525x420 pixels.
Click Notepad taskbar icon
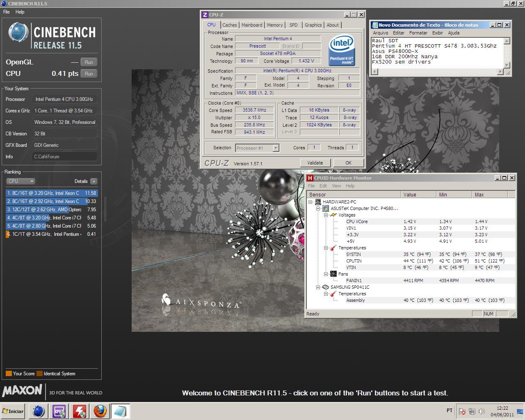(120, 411)
